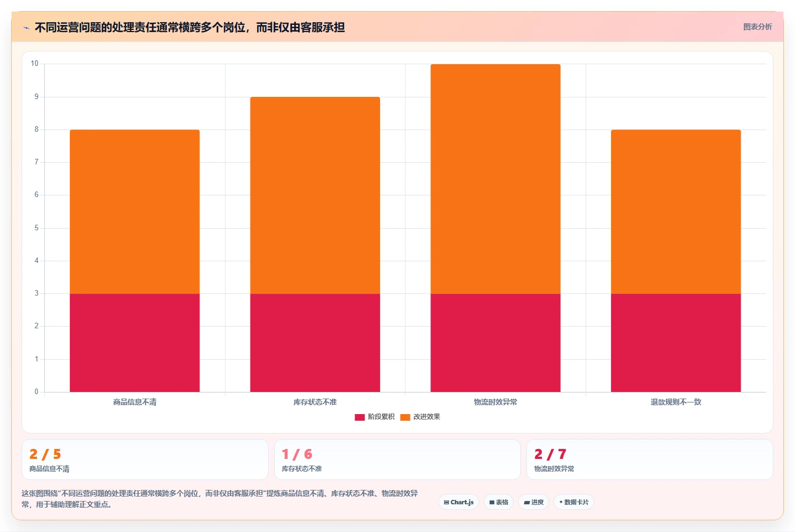Click the y-axis label 3
Image resolution: width=795 pixels, height=532 pixels.
(37, 293)
